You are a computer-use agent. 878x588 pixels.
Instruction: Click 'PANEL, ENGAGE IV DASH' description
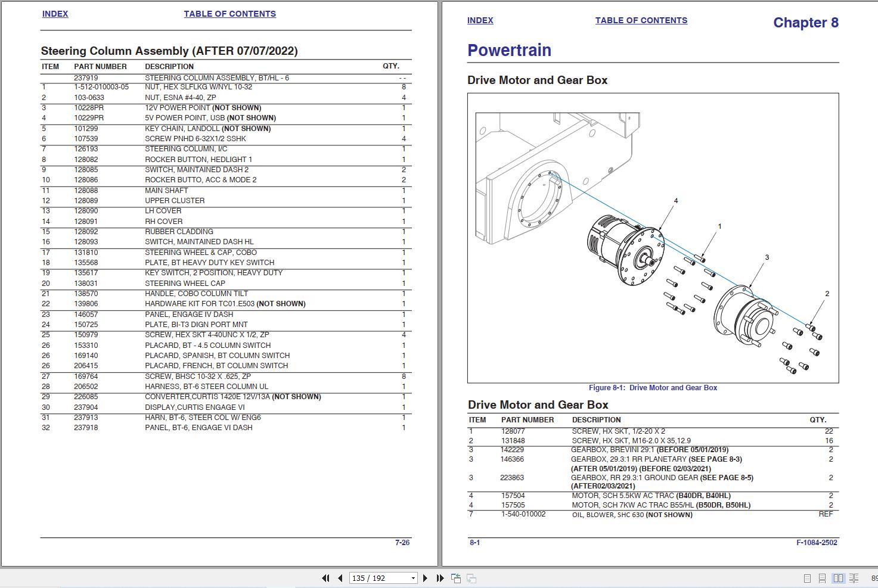(x=189, y=315)
